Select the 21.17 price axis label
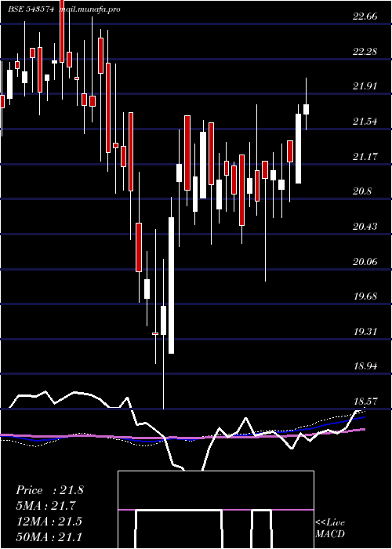This screenshot has height=549, width=392. click(365, 156)
